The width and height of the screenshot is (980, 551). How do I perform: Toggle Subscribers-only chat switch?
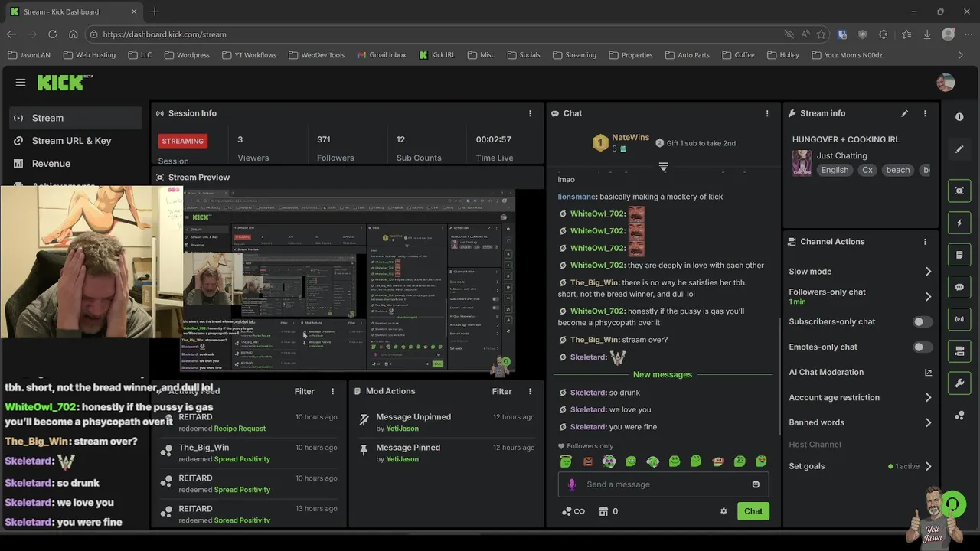point(923,322)
